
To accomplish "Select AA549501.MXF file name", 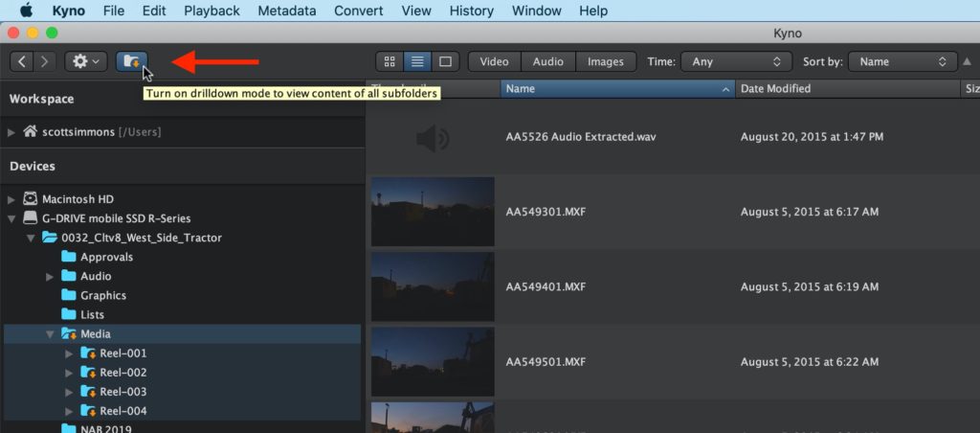I will [546, 362].
